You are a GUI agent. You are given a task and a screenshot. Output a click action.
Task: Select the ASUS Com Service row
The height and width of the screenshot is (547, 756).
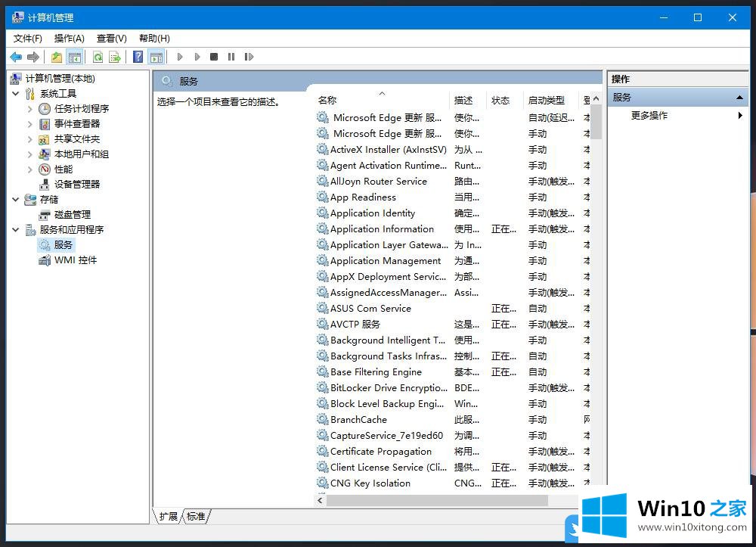[370, 308]
